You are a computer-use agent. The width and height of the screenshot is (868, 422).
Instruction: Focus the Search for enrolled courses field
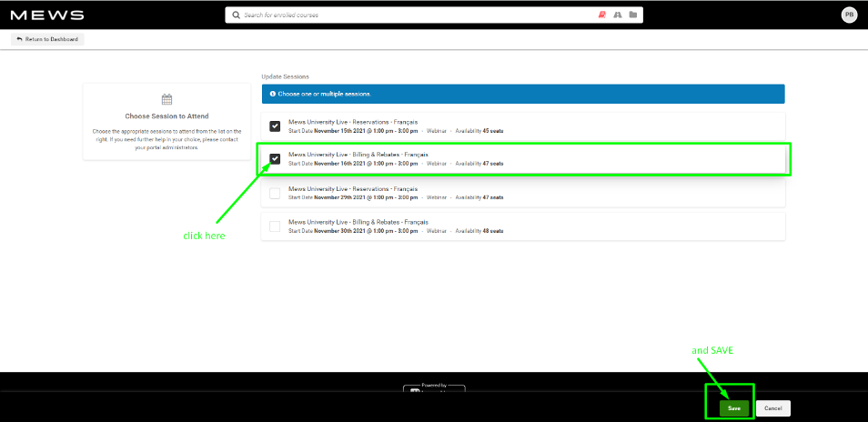(409, 15)
